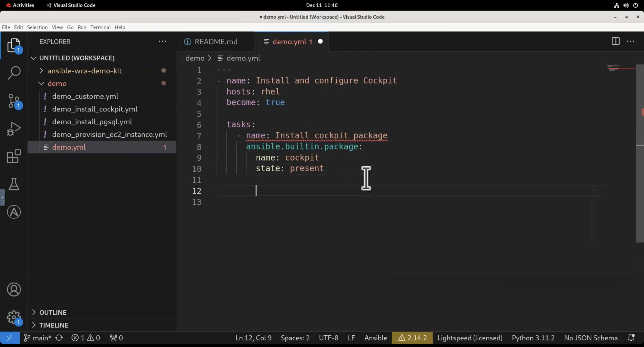
Task: Click the demo.yml breadcrumb segment
Action: tap(239, 58)
